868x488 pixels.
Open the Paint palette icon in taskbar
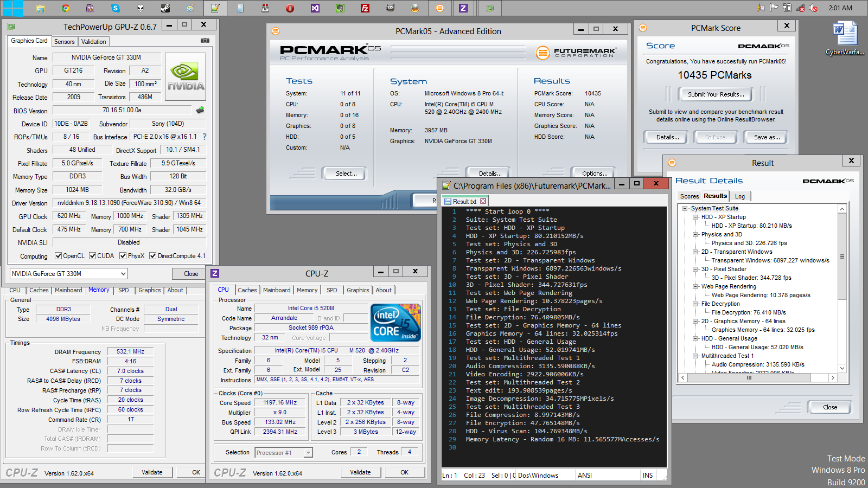click(x=190, y=8)
